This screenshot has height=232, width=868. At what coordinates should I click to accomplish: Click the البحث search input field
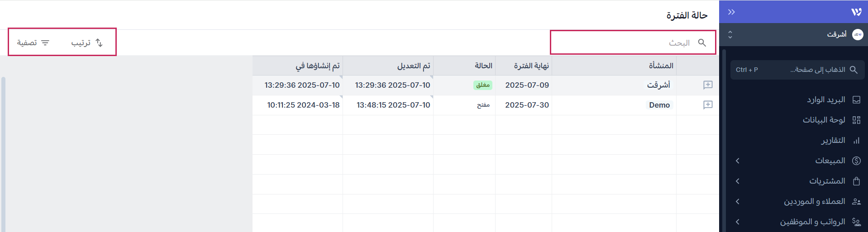click(625, 43)
